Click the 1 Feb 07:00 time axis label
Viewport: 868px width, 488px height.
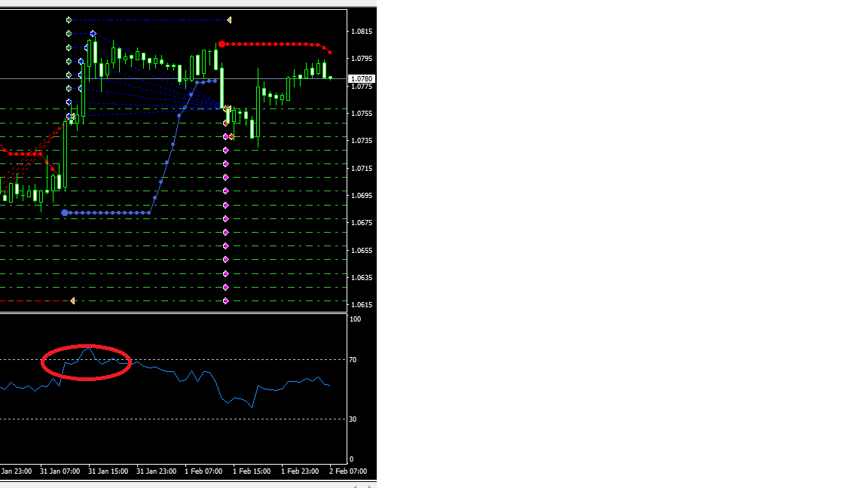pos(203,471)
